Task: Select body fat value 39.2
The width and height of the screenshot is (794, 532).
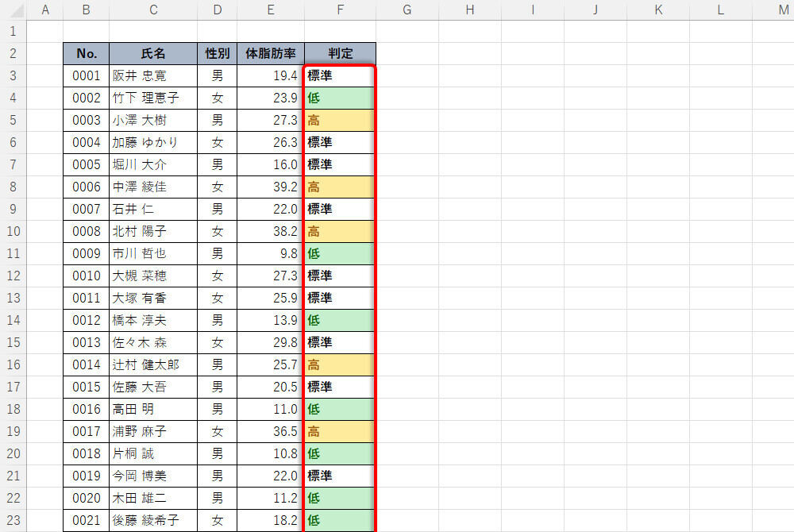Action: 271,187
